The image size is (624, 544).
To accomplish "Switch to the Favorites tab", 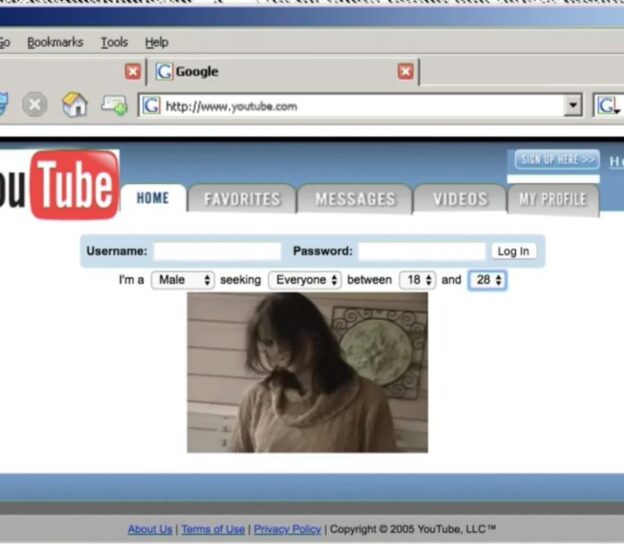I will click(242, 200).
